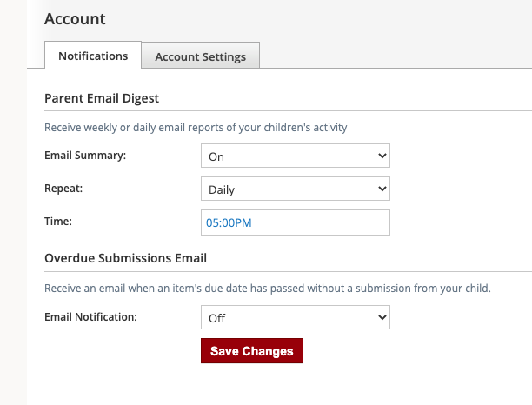Click the Repeat field label
Screen dimensions: 532x405
[63, 189]
